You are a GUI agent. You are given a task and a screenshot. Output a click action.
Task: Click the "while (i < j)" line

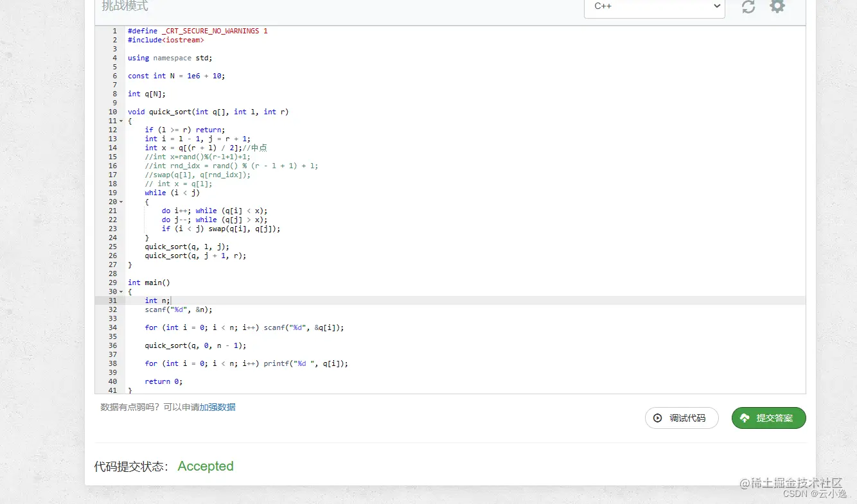[x=172, y=193]
